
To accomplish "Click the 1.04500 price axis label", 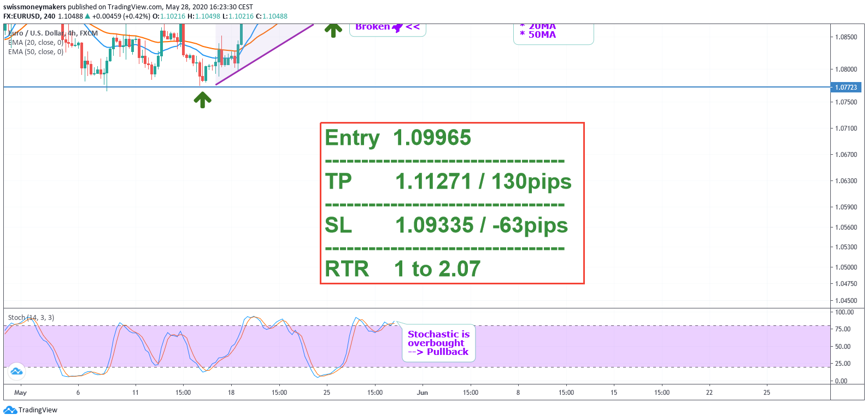I will (846, 301).
